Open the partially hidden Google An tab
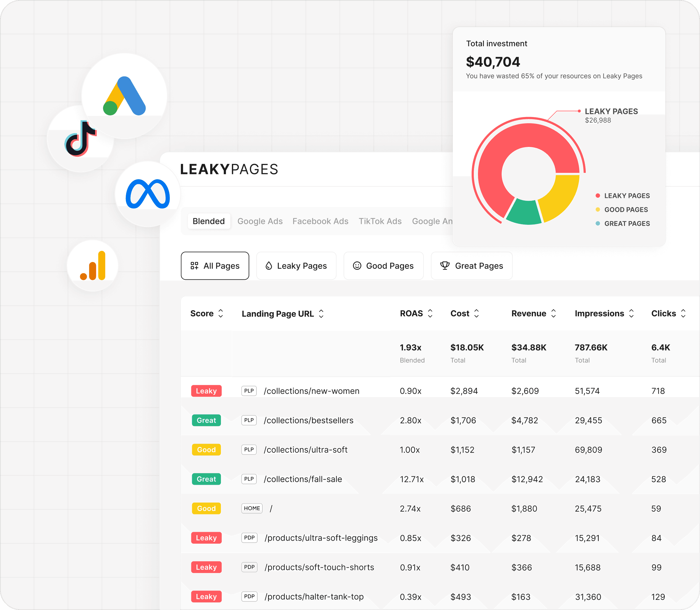Image resolution: width=700 pixels, height=610 pixels. 432,221
